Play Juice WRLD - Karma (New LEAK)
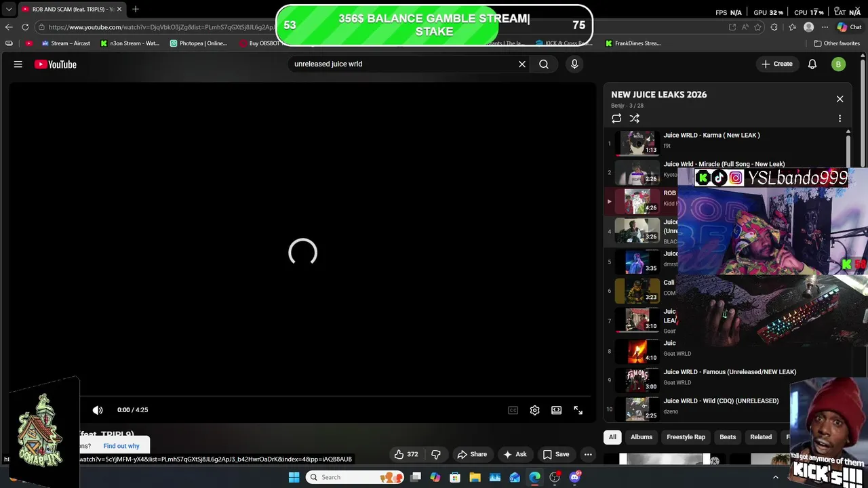 [711, 135]
